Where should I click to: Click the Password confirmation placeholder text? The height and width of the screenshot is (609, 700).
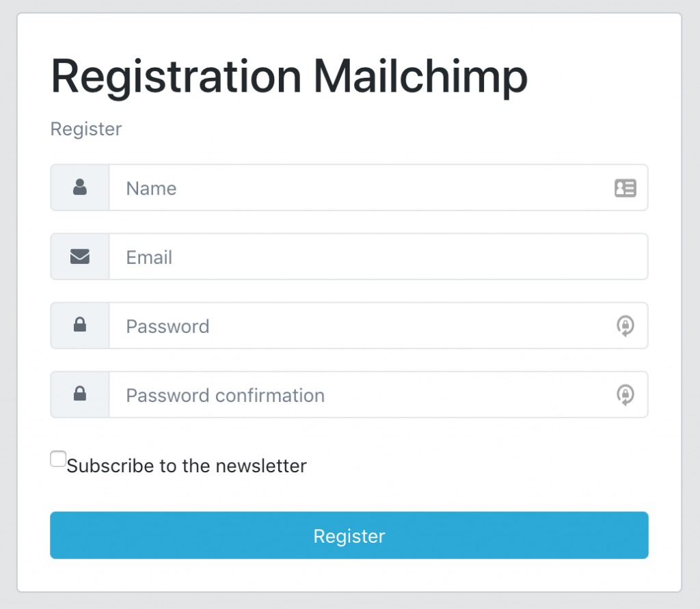click(x=225, y=395)
